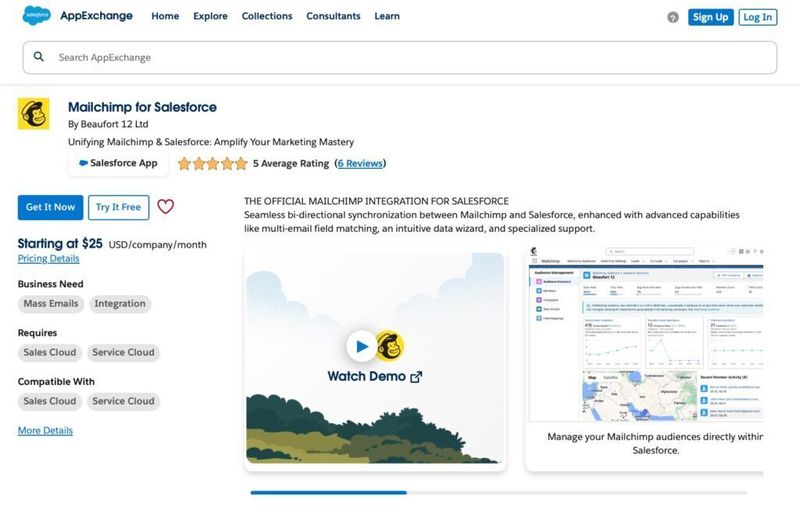Click the Try It Free button
The image size is (800, 517).
click(x=118, y=207)
